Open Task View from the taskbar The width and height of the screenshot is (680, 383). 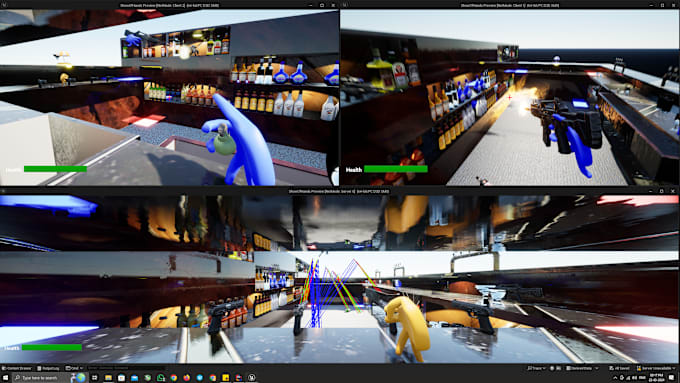coord(95,378)
